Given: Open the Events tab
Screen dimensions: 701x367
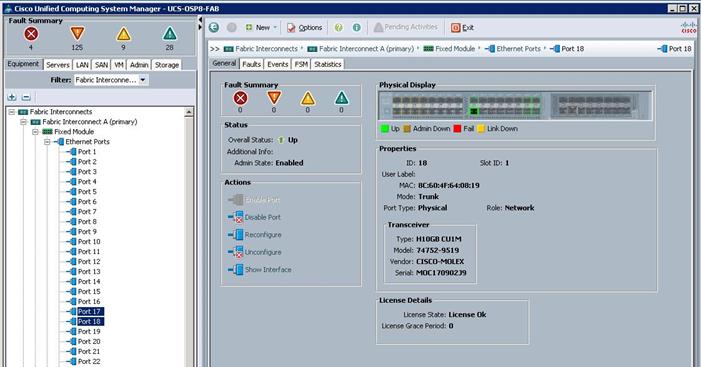Looking at the screenshot, I should tap(278, 64).
